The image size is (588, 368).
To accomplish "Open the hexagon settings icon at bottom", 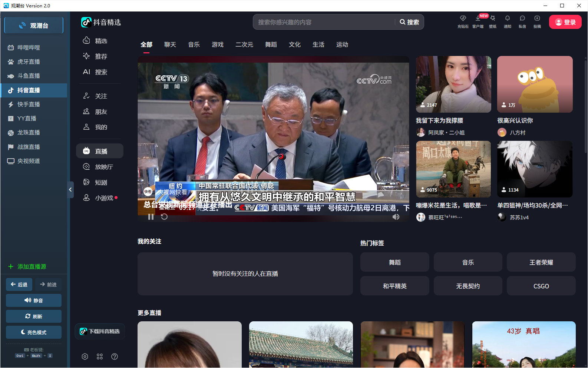I will point(85,357).
